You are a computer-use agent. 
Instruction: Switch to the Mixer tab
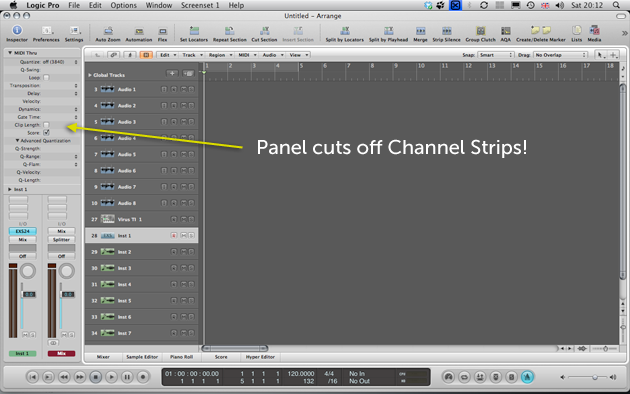point(103,357)
